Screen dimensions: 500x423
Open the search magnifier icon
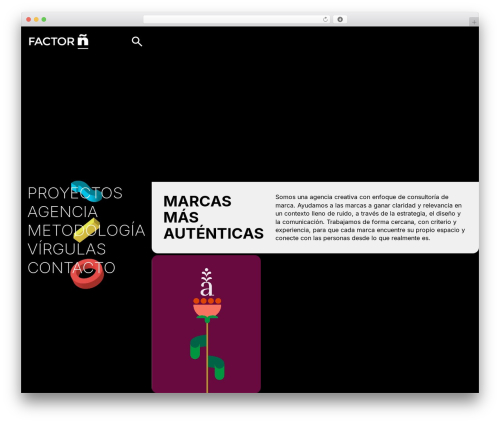pyautogui.click(x=137, y=41)
